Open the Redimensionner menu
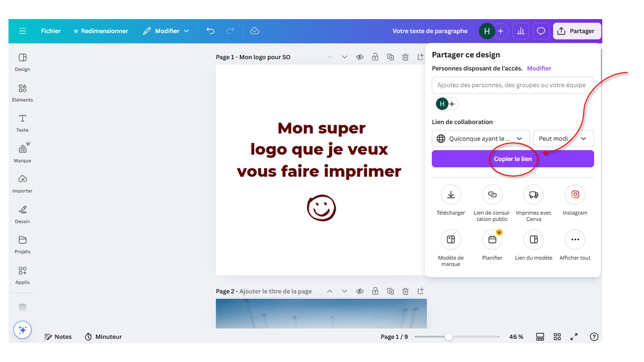The height and width of the screenshot is (362, 644). click(101, 31)
